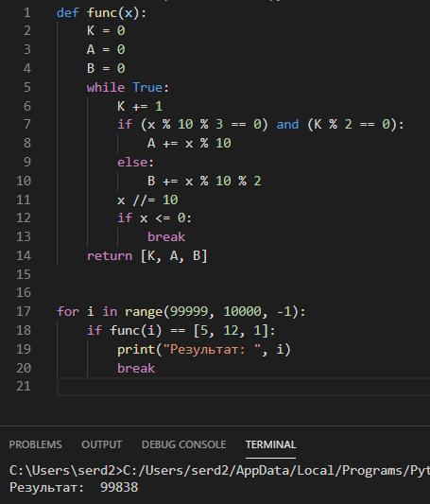Place cursor in 'x //= 10' statement
Viewport: 430px width, 504px height.
click(x=147, y=200)
